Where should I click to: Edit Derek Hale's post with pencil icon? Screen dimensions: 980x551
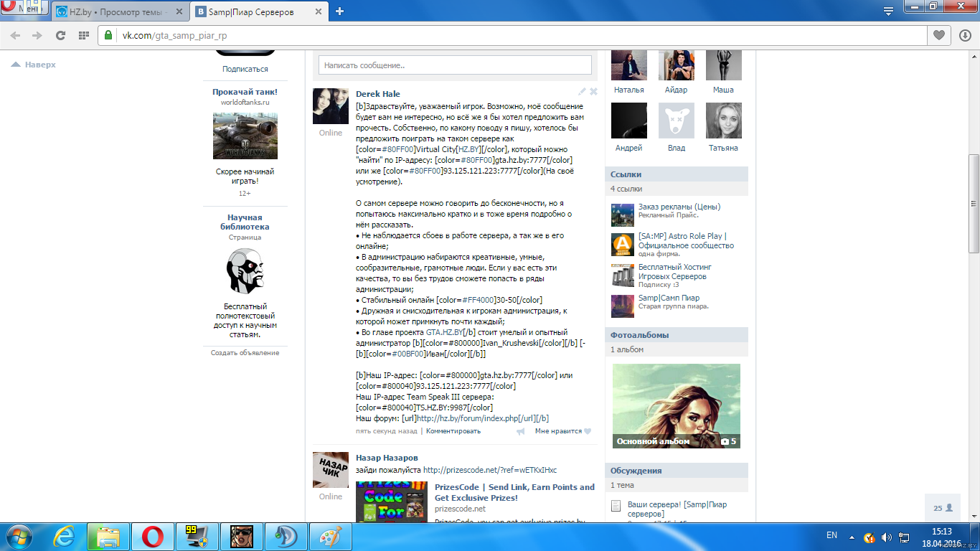point(583,92)
